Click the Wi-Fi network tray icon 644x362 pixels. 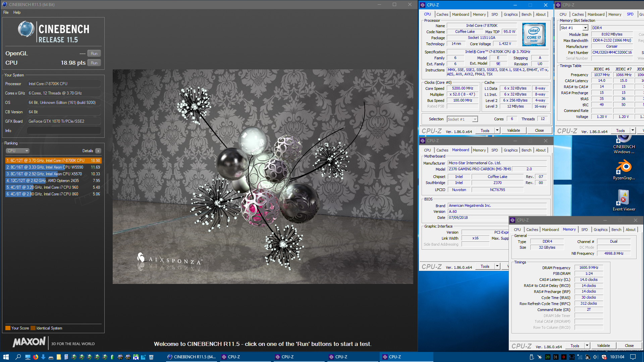[580, 357]
